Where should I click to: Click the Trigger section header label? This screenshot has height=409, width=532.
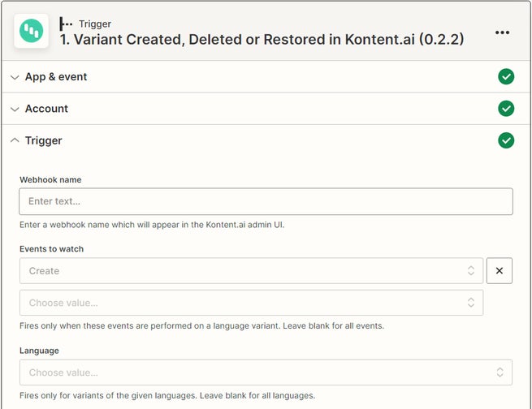point(44,140)
